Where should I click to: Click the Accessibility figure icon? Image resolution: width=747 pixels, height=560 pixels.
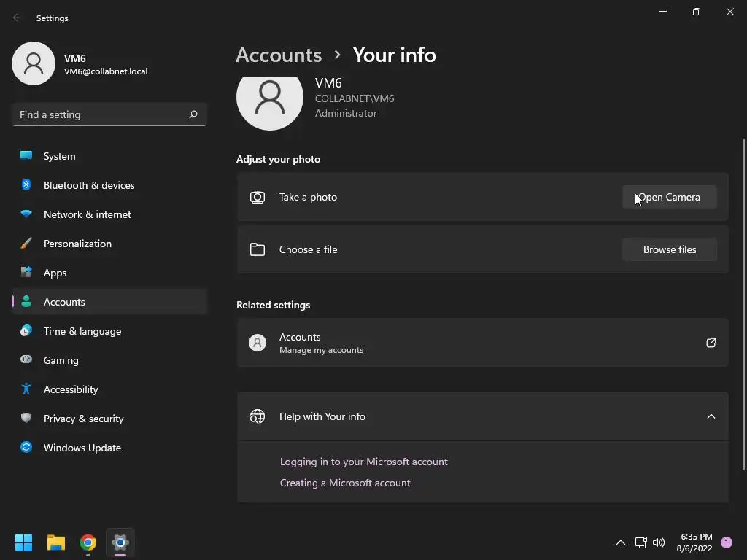point(26,389)
